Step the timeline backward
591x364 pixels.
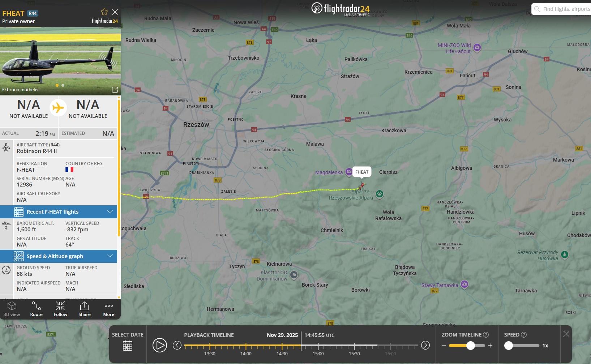coord(177,345)
